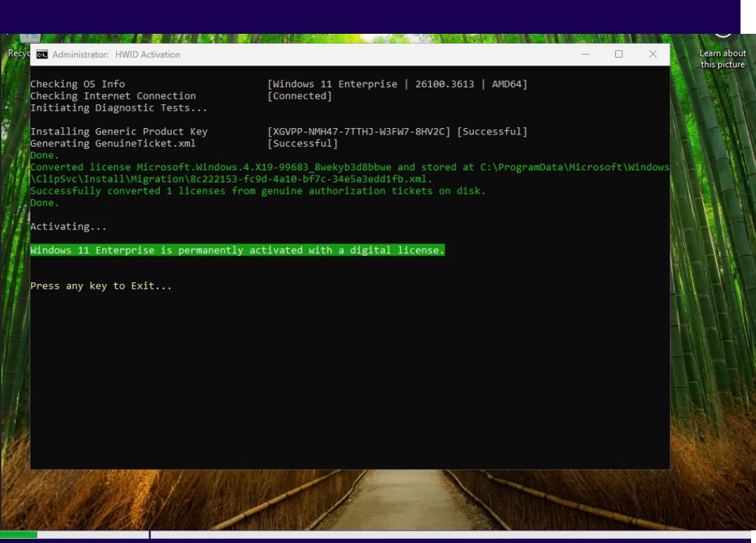The width and height of the screenshot is (756, 543).
Task: Close the HWID Activation console window
Action: 653,54
